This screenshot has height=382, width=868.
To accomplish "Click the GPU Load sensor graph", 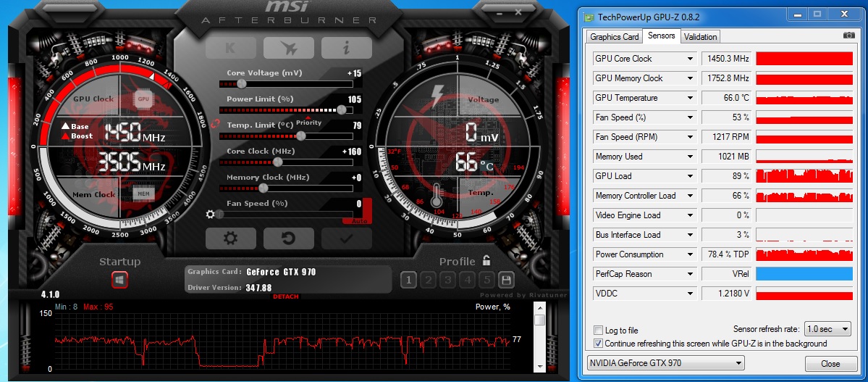I will pyautogui.click(x=804, y=176).
